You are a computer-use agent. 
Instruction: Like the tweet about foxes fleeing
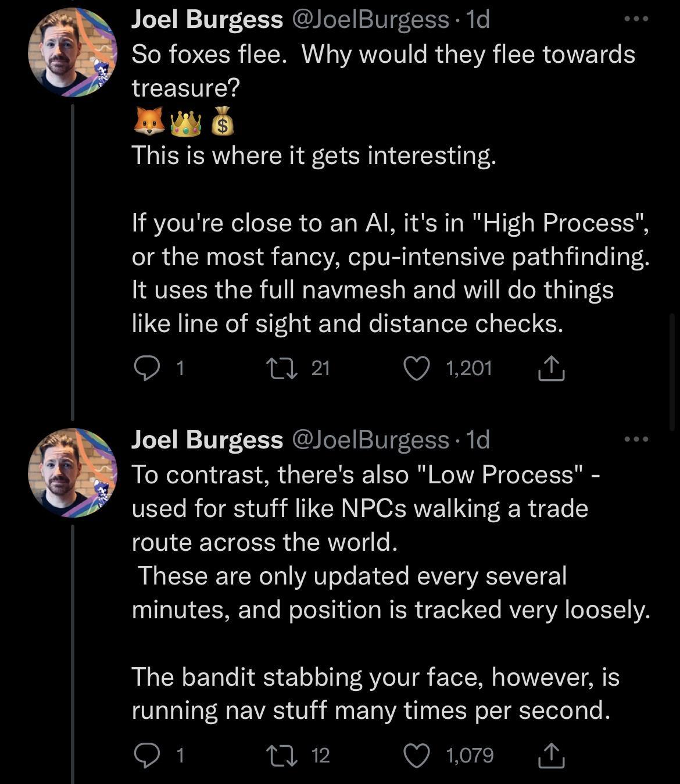click(x=416, y=368)
